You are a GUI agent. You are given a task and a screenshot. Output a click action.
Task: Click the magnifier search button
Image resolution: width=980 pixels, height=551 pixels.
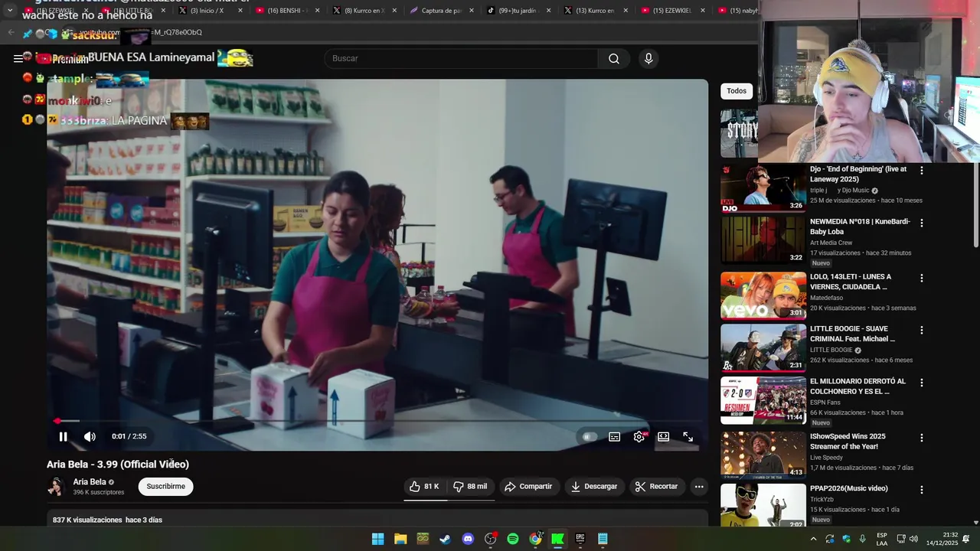point(614,59)
